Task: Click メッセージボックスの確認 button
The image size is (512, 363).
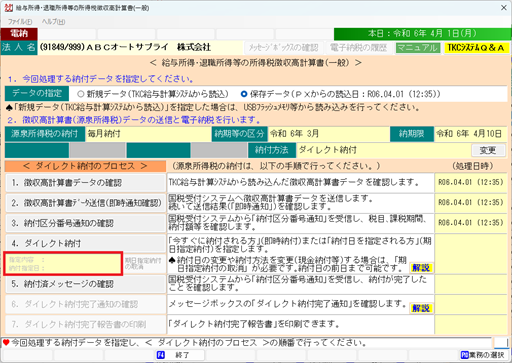Action: [x=284, y=48]
